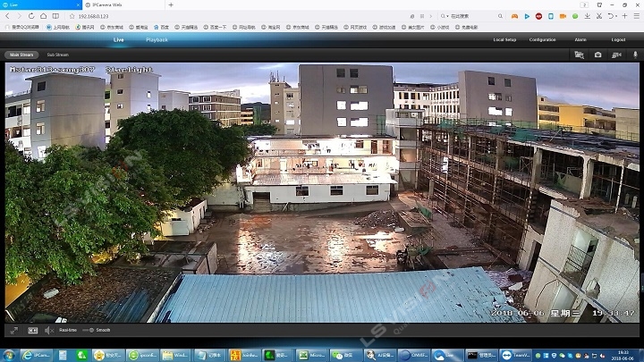This screenshot has width=644, height=362.
Task: Click the scissors screenshot tool icon
Action: (599, 16)
